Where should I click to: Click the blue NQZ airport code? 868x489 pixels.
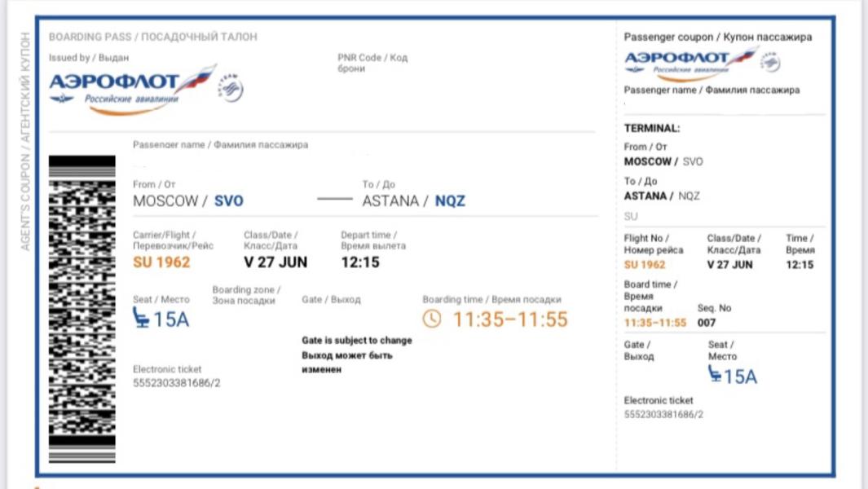(x=450, y=200)
